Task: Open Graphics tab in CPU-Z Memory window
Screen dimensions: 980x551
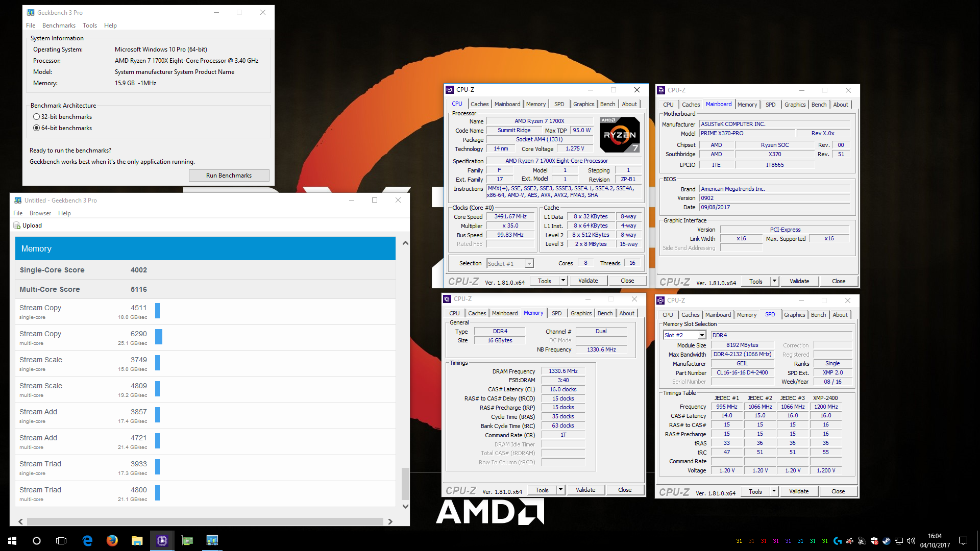Action: coord(581,313)
